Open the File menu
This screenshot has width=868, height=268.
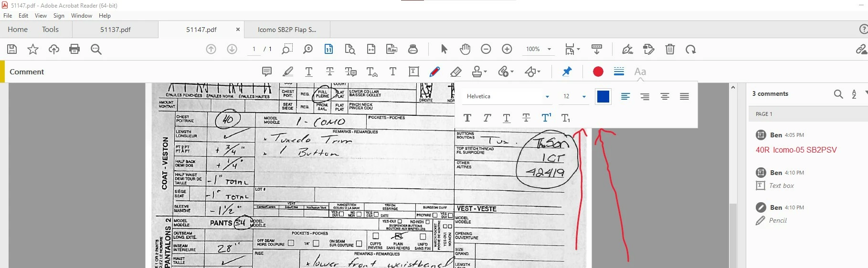point(8,16)
